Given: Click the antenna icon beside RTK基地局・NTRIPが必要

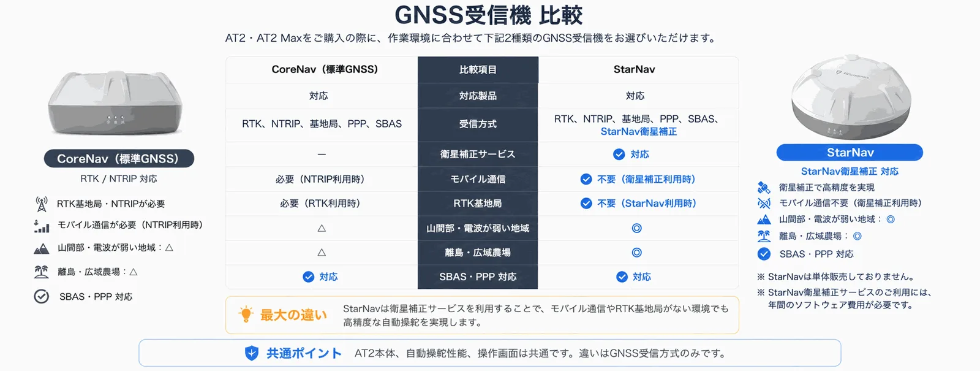Looking at the screenshot, I should pyautogui.click(x=42, y=204).
